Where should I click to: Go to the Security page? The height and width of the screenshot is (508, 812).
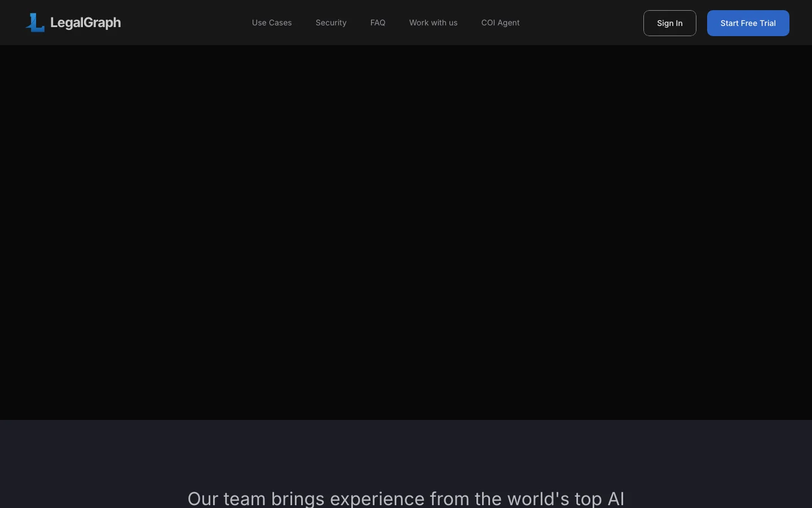(x=331, y=23)
